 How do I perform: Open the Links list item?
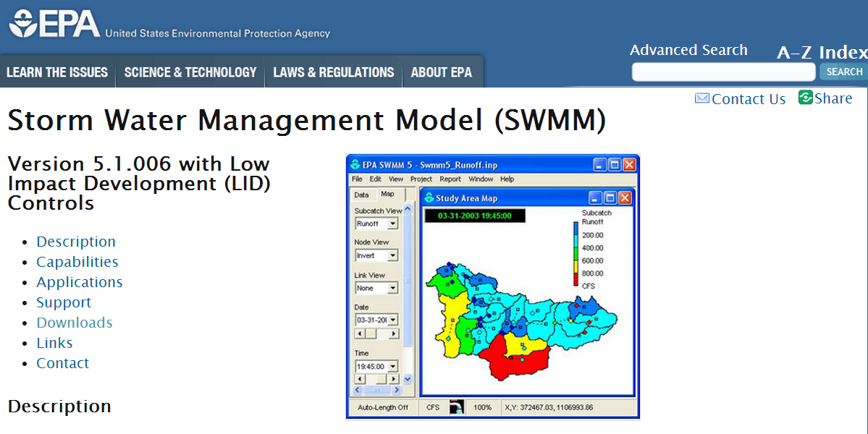point(54,343)
